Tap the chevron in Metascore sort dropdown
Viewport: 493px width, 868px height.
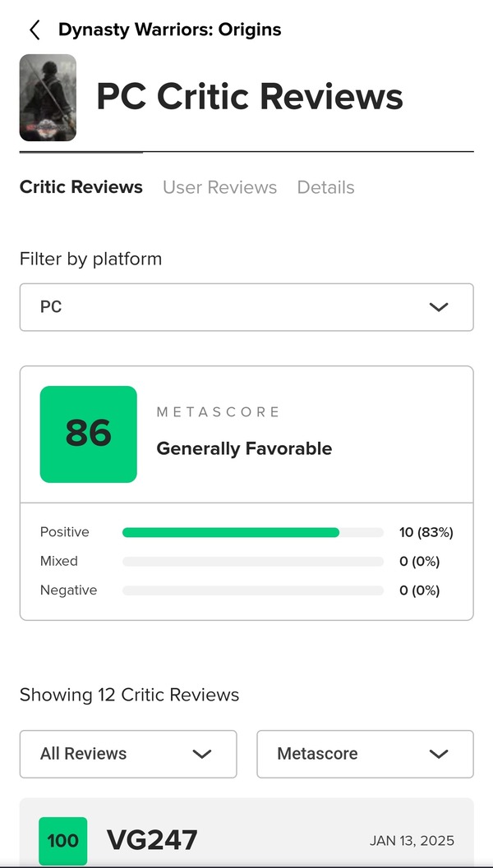coord(439,754)
